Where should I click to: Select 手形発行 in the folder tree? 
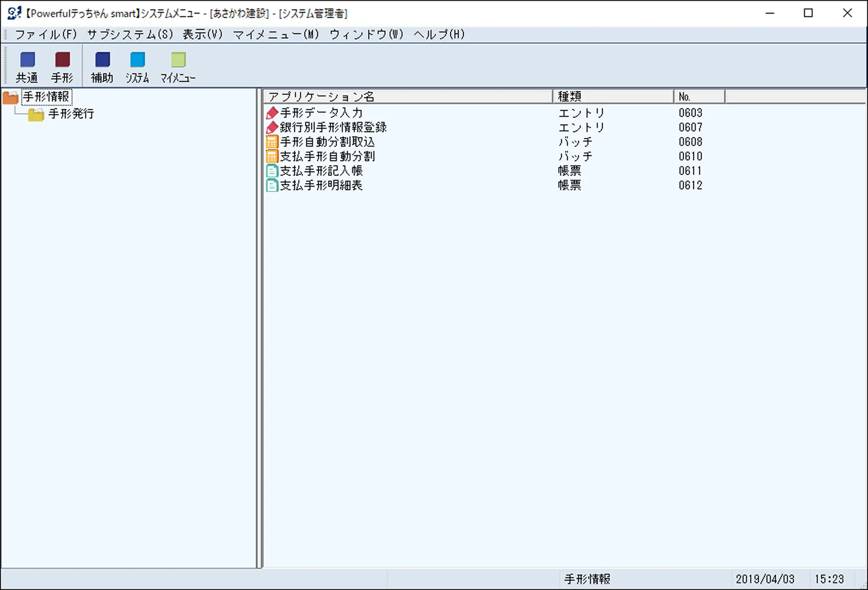[x=71, y=113]
